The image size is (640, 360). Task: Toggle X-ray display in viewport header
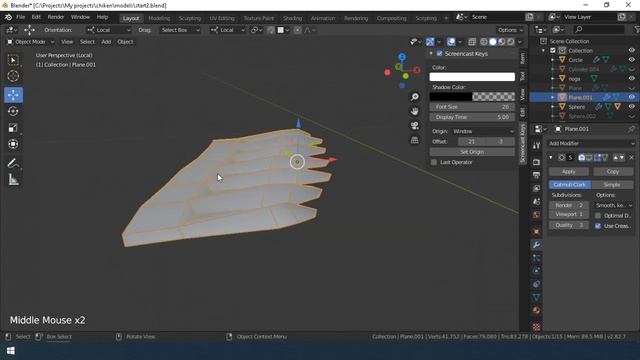(472, 42)
